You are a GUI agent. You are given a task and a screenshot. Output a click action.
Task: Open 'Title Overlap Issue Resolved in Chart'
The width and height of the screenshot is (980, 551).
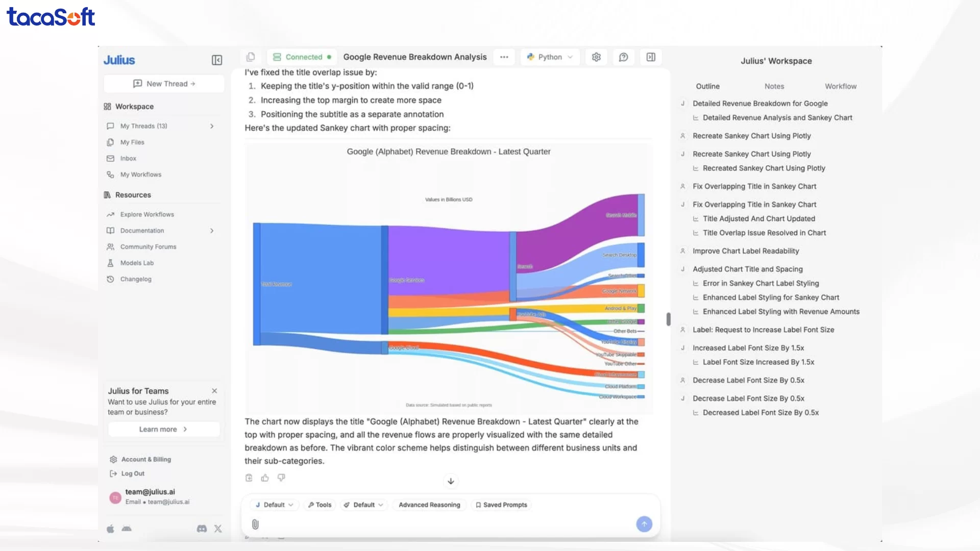764,233
